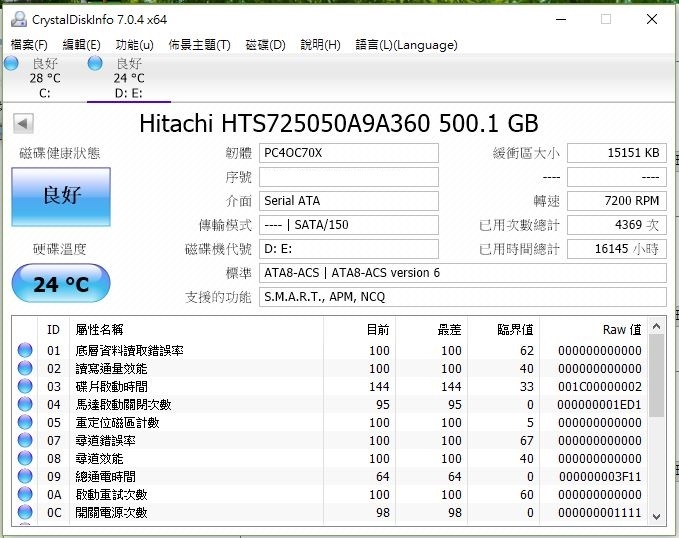The height and width of the screenshot is (538, 679).
Task: Select the 開關電源次數 attribute row
Action: [x=330, y=512]
